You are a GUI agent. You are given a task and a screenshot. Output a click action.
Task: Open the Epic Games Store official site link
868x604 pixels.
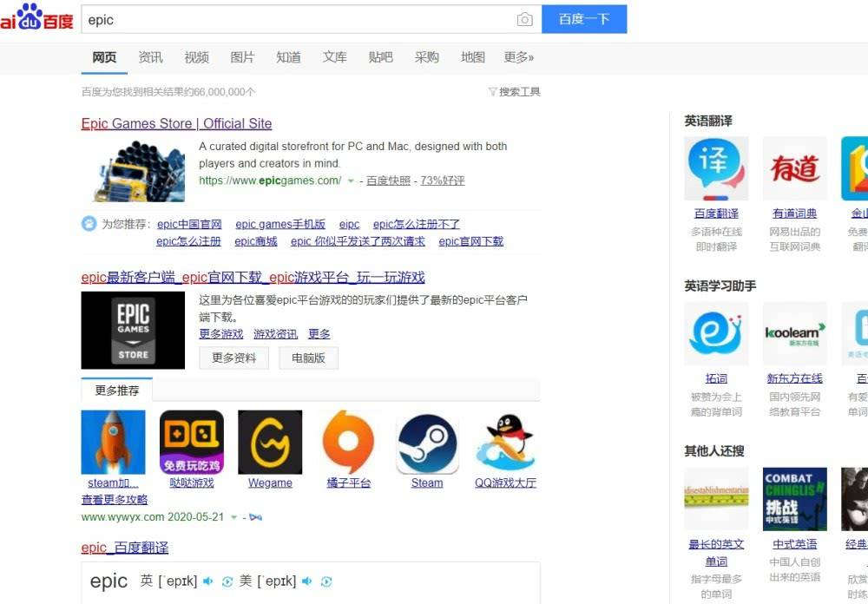point(175,123)
